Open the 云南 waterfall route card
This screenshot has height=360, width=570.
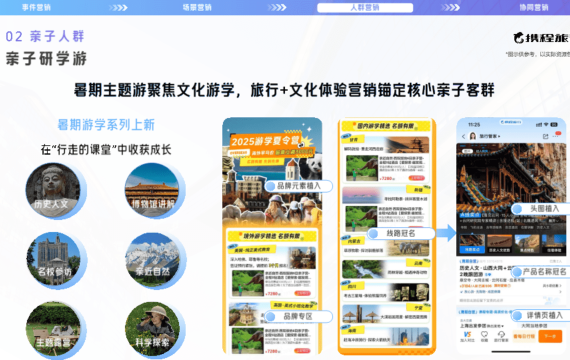coord(386,269)
